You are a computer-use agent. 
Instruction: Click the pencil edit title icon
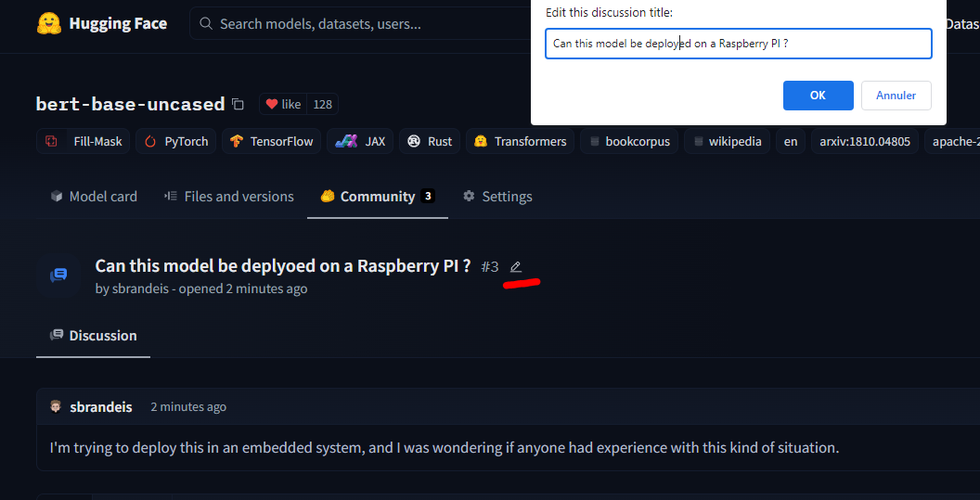click(516, 267)
